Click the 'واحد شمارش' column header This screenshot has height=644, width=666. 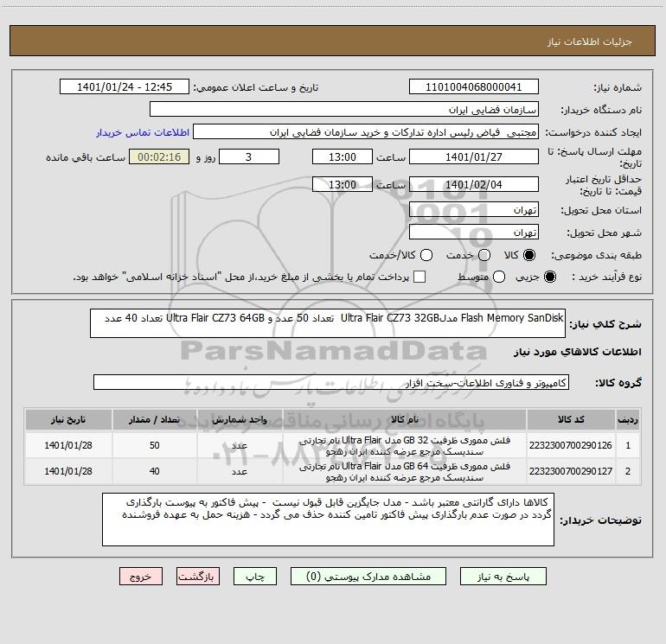coord(240,419)
